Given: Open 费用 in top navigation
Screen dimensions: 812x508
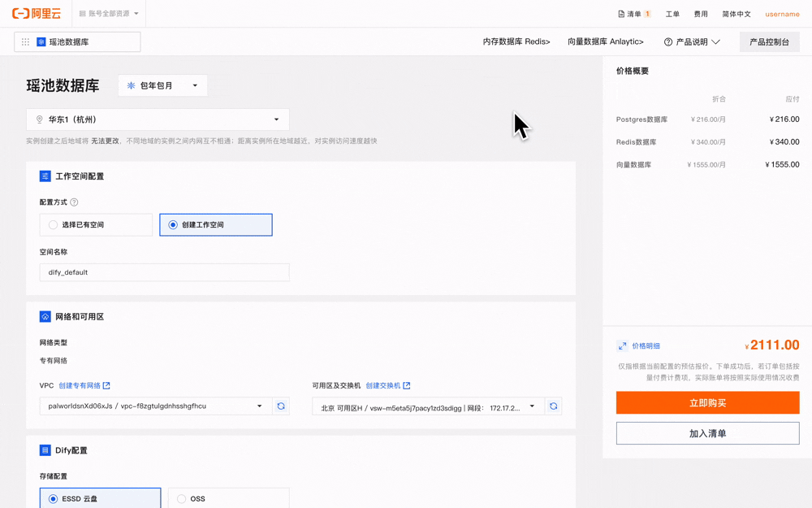Looking at the screenshot, I should point(701,14).
